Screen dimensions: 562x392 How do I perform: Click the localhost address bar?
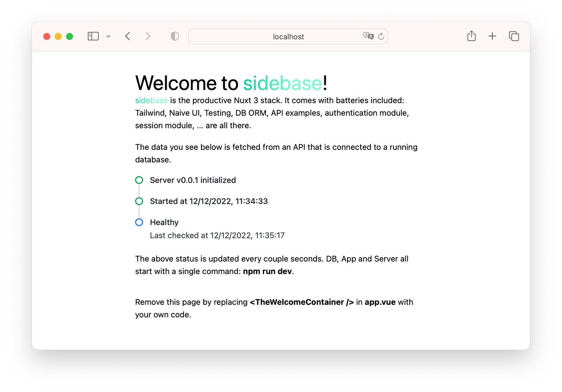288,36
